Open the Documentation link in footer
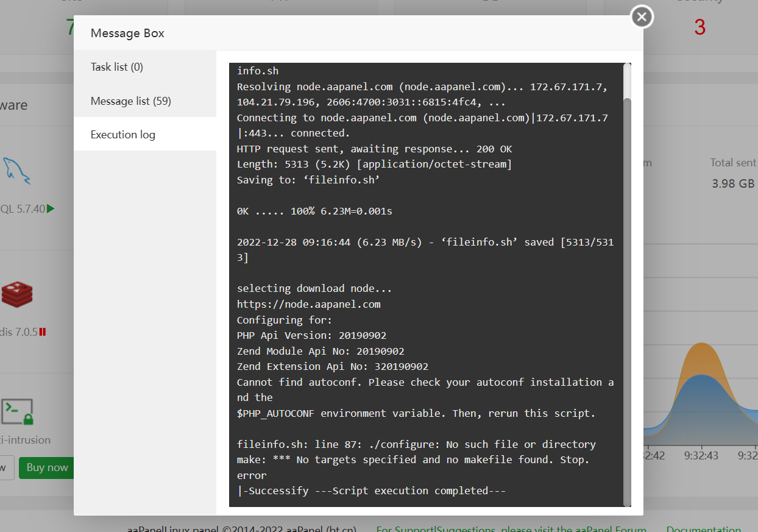The image size is (758, 532). 703,529
